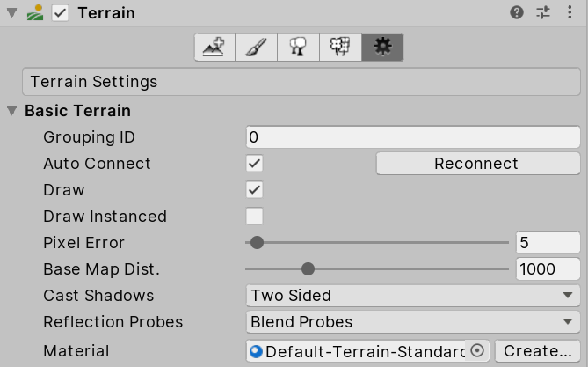Open the Terrain component help reference
This screenshot has height=367, width=588.
[517, 13]
